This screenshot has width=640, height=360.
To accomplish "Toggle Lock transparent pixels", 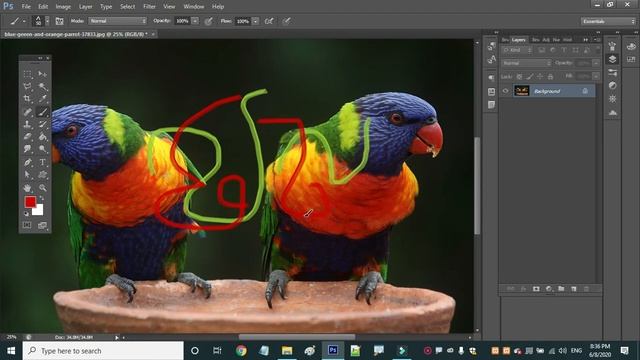I will click(x=519, y=76).
